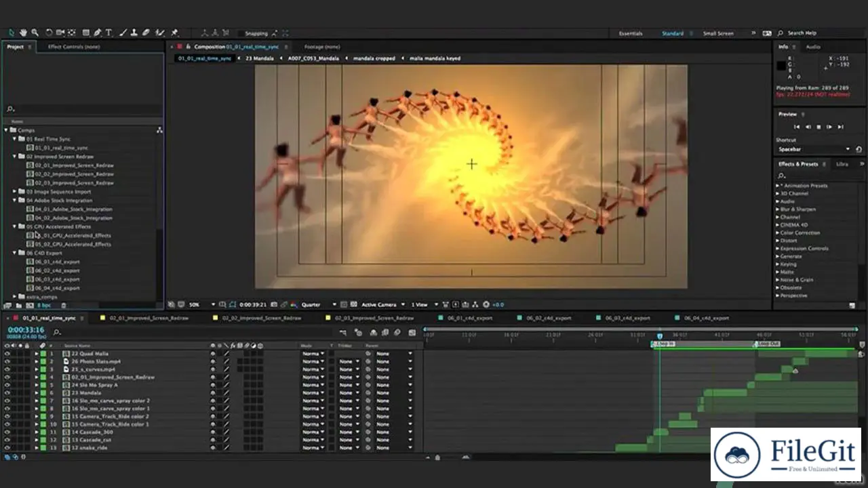Toggle the Snapping checkbox
Image resolution: width=868 pixels, height=488 pixels.
point(240,33)
